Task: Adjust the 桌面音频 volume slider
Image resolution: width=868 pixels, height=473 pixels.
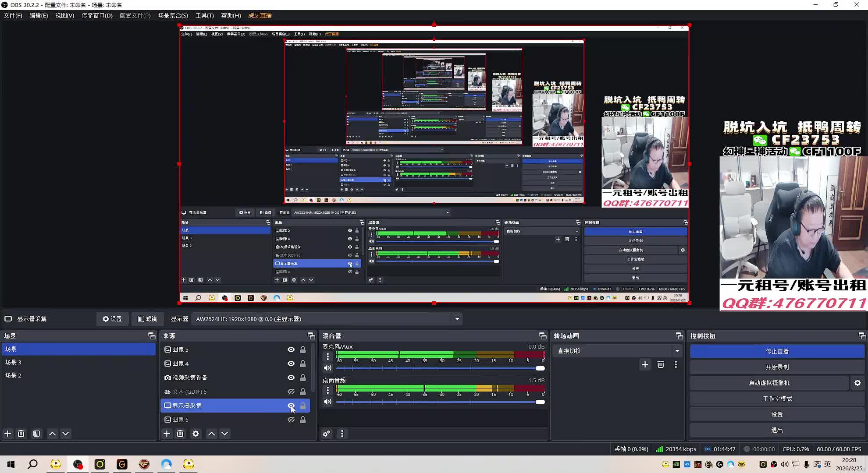Action: (540, 402)
